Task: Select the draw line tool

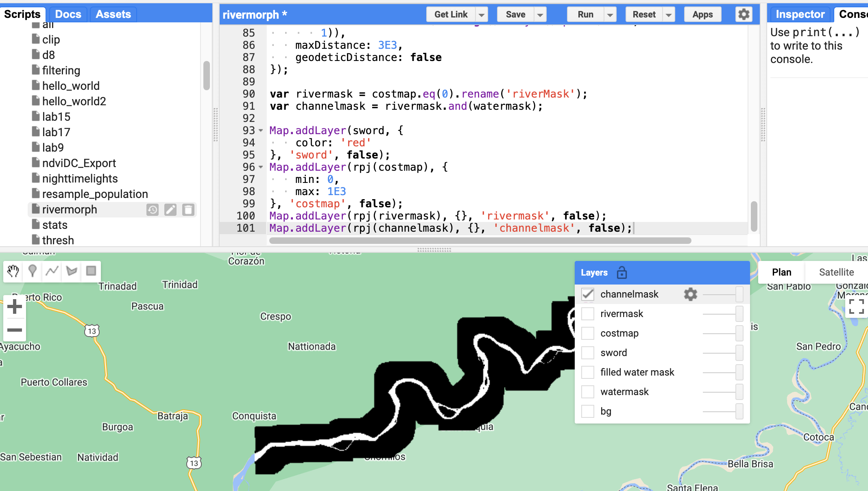Action: tap(52, 271)
